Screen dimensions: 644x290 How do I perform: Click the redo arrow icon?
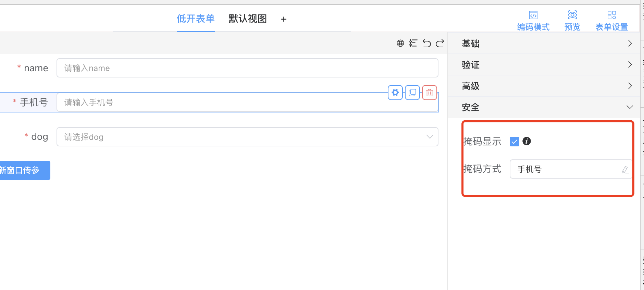pyautogui.click(x=440, y=43)
